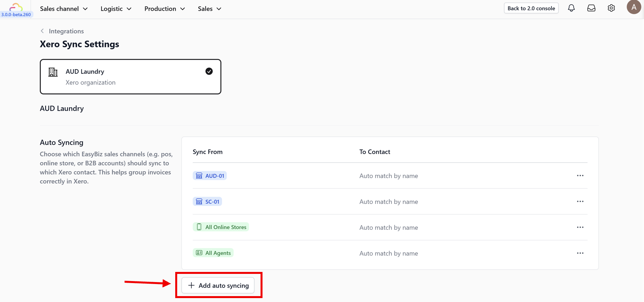
Task: Open the more options for SC-01 row
Action: [580, 201]
